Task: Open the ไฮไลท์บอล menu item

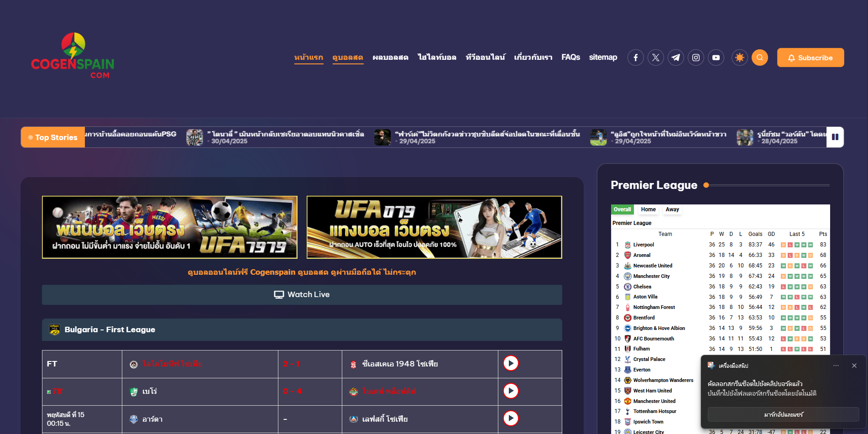Action: [x=437, y=58]
